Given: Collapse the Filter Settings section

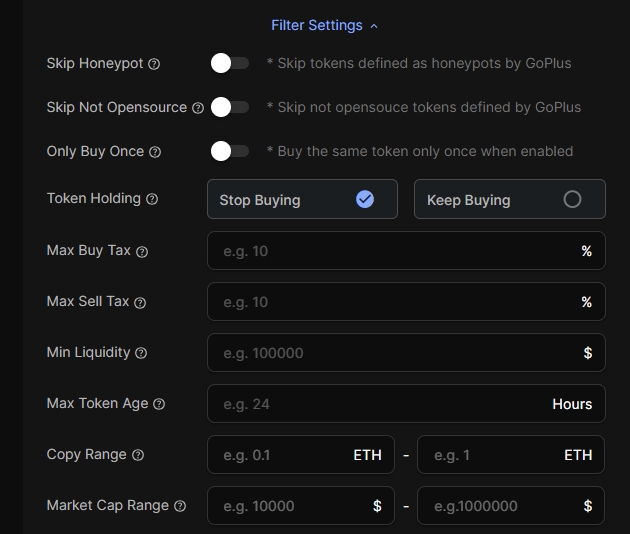Looking at the screenshot, I should coord(324,25).
